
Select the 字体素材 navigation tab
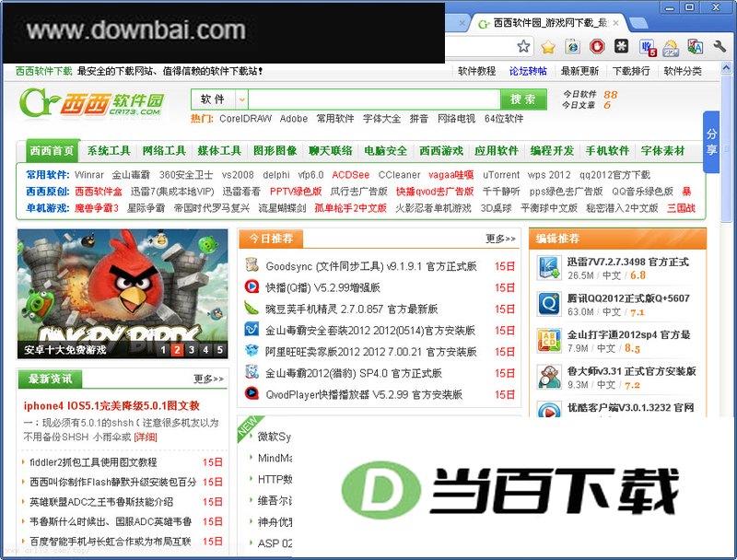pos(662,151)
